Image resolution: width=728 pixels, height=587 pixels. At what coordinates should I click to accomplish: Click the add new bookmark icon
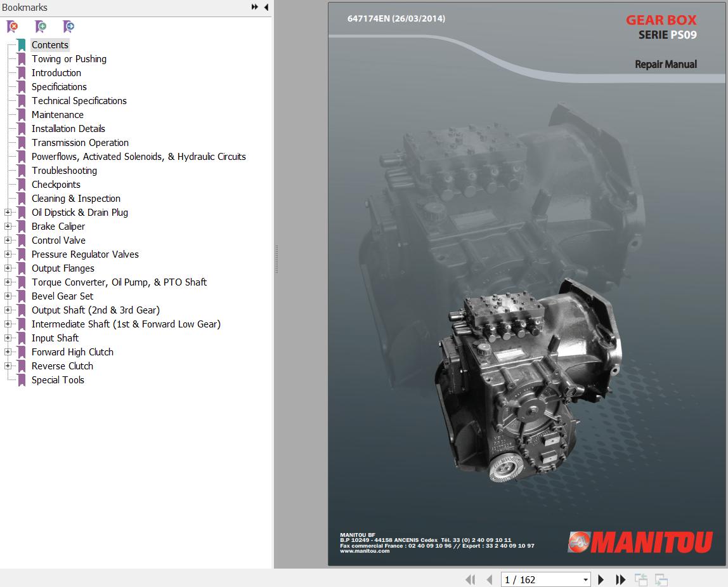pos(41,27)
